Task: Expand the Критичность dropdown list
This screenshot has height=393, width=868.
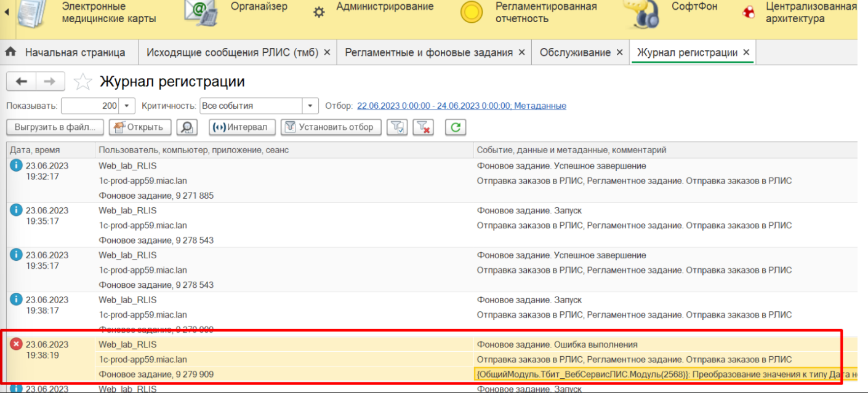Action: 310,106
